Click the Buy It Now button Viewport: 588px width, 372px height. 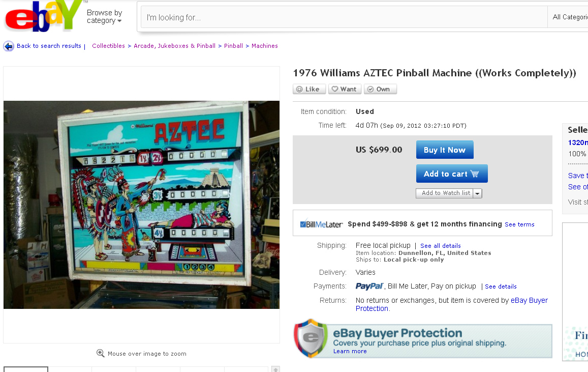pos(445,150)
